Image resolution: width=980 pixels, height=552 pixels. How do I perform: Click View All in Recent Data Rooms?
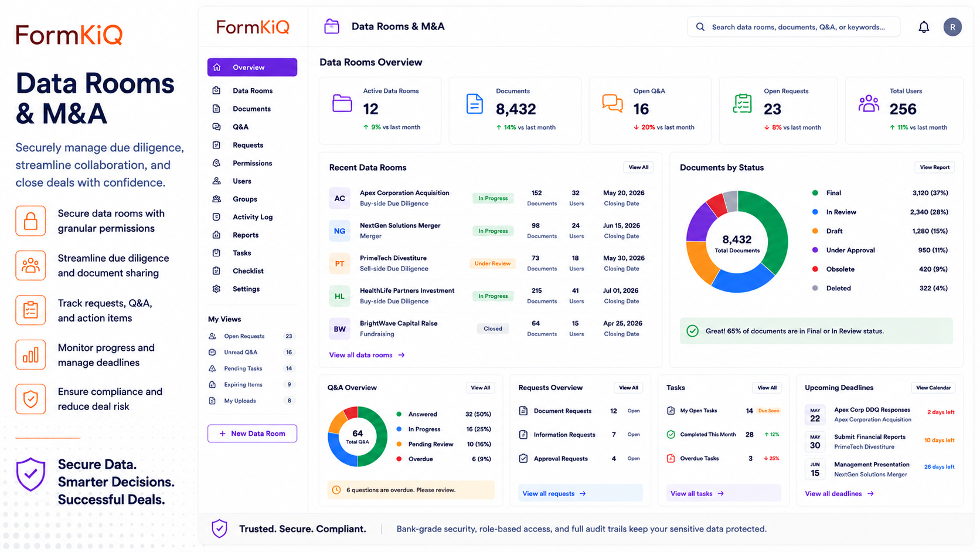[x=638, y=167]
